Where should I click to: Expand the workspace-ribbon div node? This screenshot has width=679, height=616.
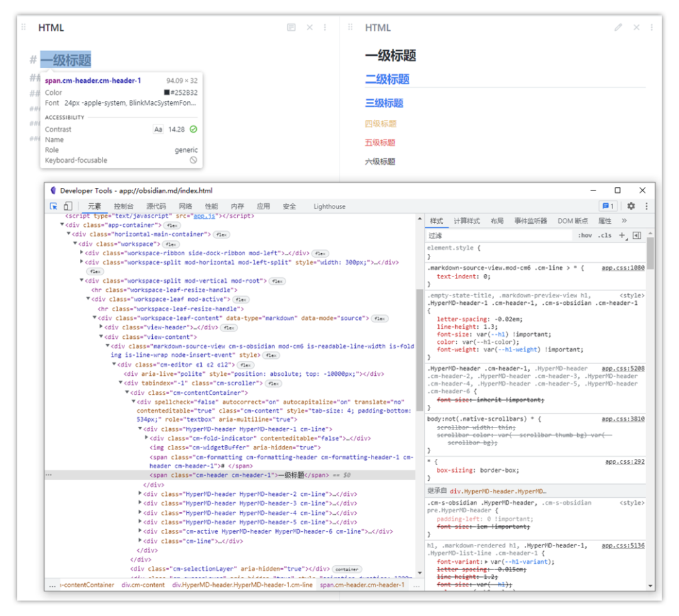coord(81,253)
